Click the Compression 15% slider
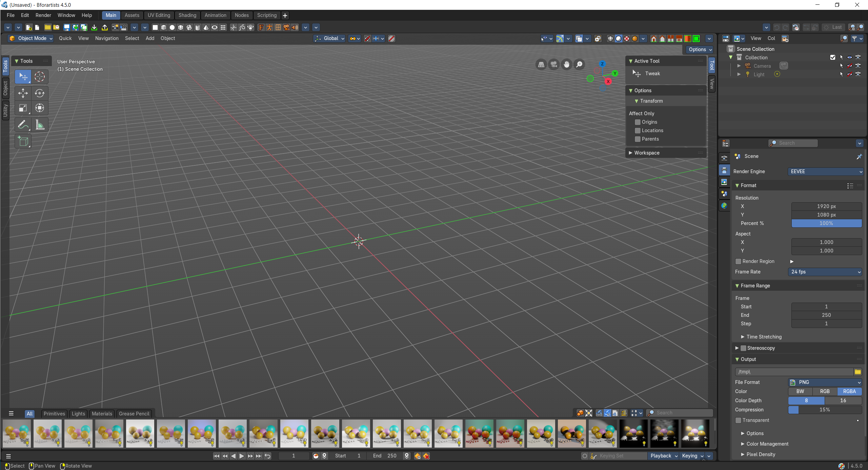The height and width of the screenshot is (470, 868). pos(825,410)
